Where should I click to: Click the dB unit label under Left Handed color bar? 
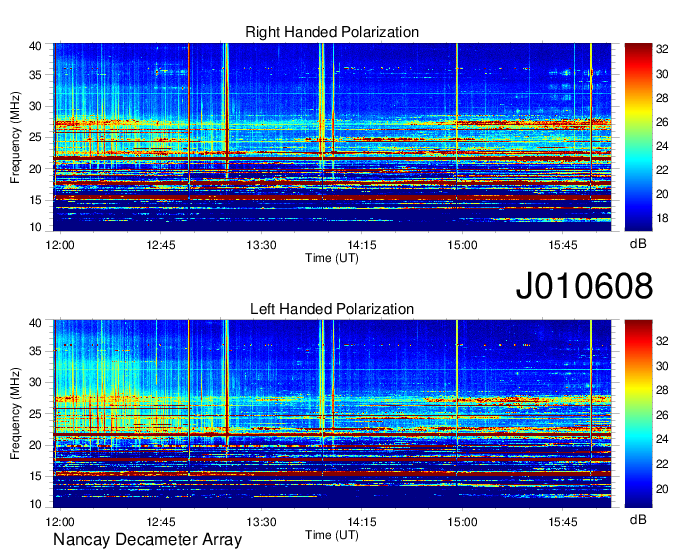coord(638,519)
